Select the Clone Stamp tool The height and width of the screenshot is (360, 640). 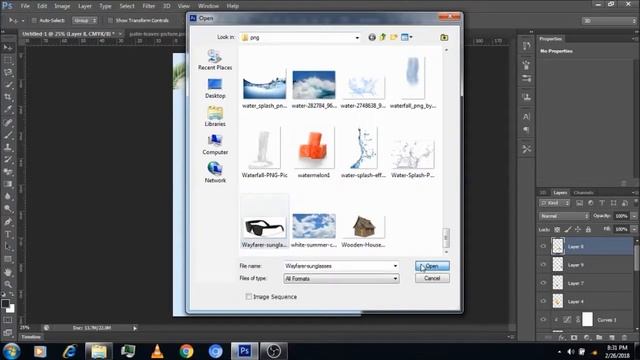8,147
